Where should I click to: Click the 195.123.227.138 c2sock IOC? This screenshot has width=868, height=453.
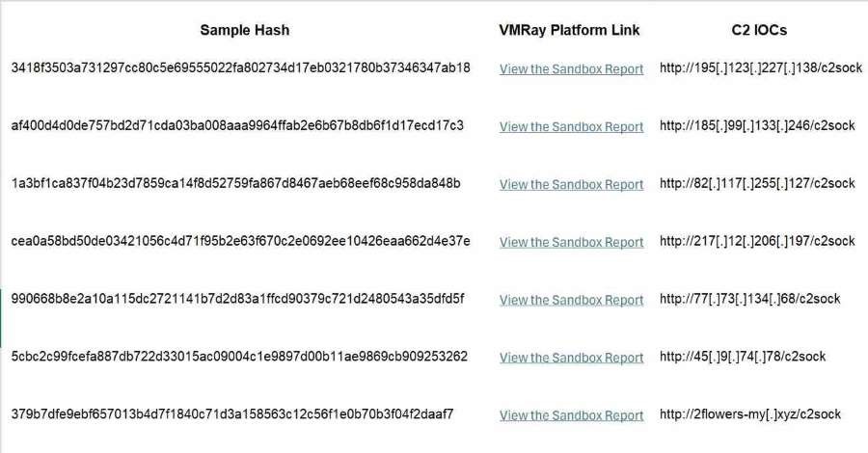pyautogui.click(x=761, y=68)
